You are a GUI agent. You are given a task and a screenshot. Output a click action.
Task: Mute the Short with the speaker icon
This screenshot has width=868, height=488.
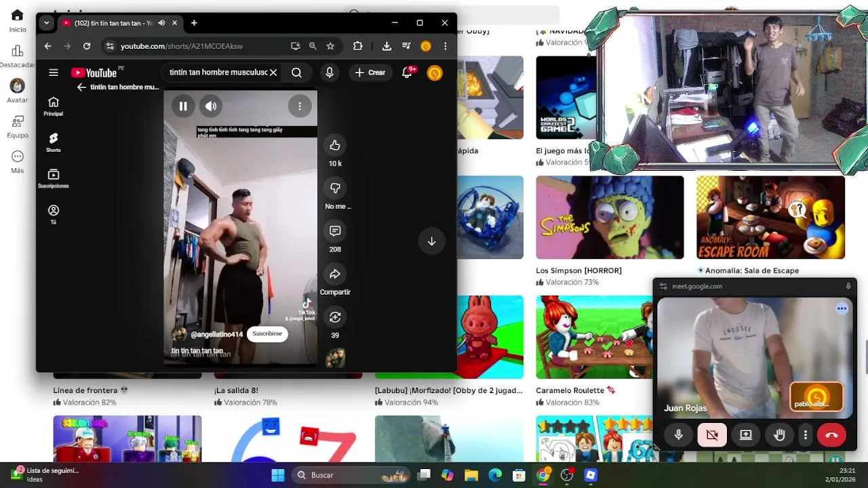point(211,106)
